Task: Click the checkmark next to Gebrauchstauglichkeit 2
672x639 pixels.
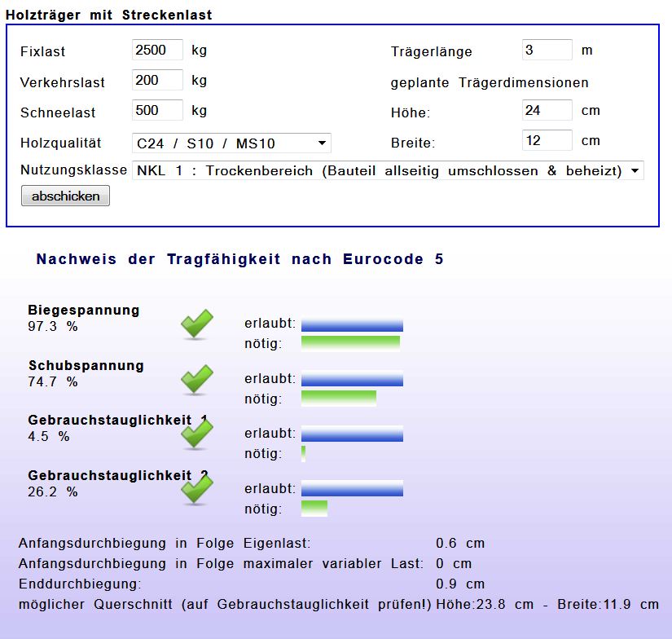Action: 196,490
